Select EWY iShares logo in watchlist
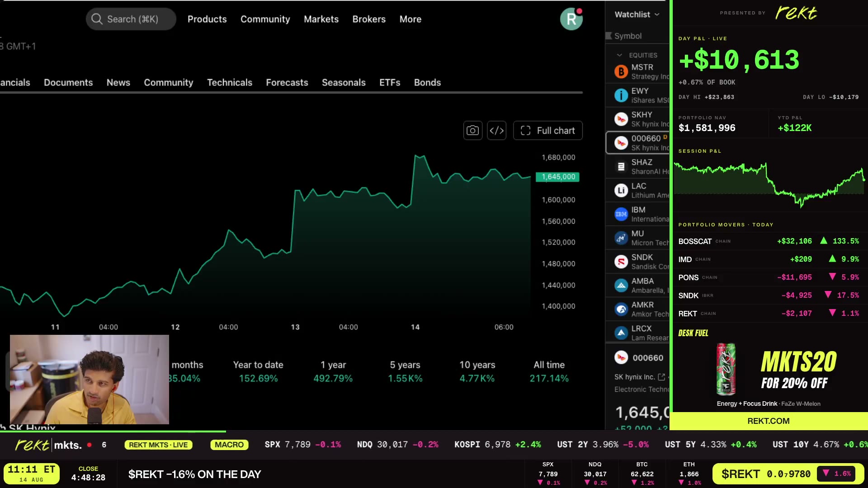This screenshot has height=488, width=868. click(x=621, y=95)
